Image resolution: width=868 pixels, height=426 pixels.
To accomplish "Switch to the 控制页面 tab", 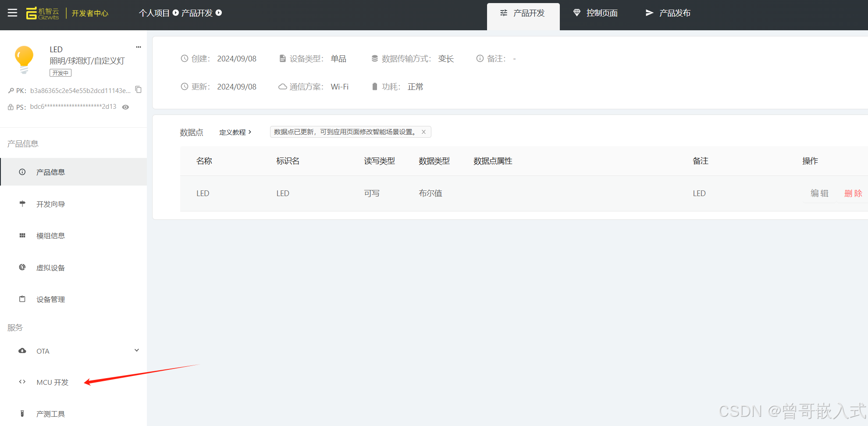I will click(x=596, y=13).
